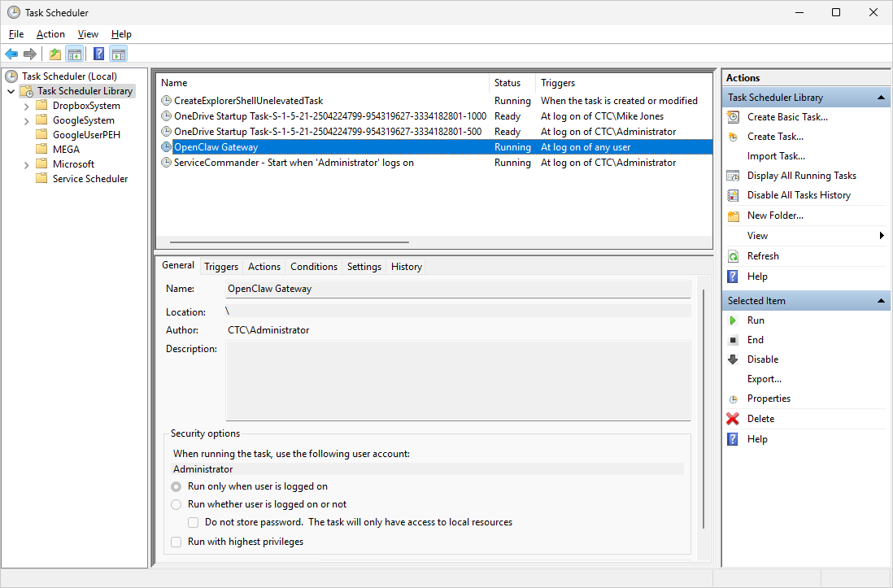This screenshot has width=893, height=588.
Task: Click the Back arrow toolbar icon
Action: point(11,54)
